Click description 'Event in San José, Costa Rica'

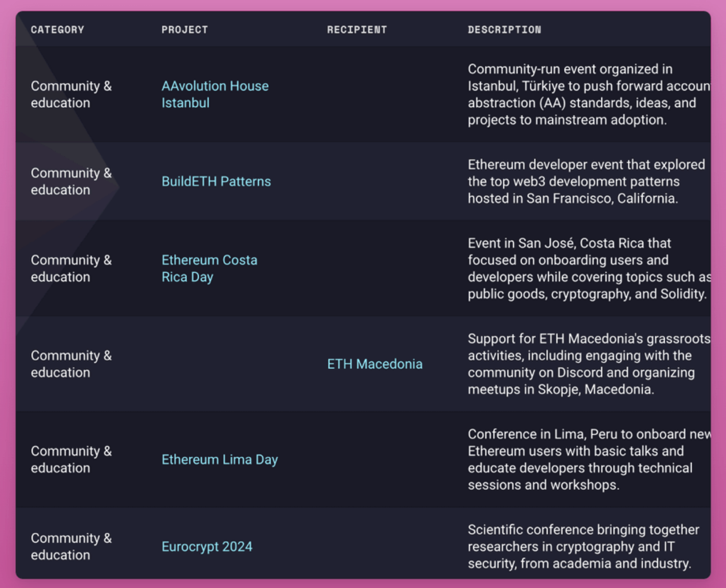589,268
